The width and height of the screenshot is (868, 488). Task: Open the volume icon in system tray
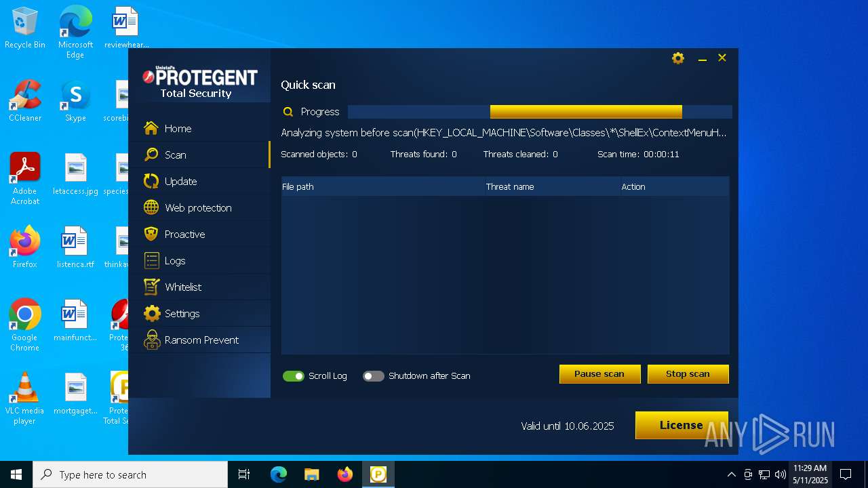(781, 474)
